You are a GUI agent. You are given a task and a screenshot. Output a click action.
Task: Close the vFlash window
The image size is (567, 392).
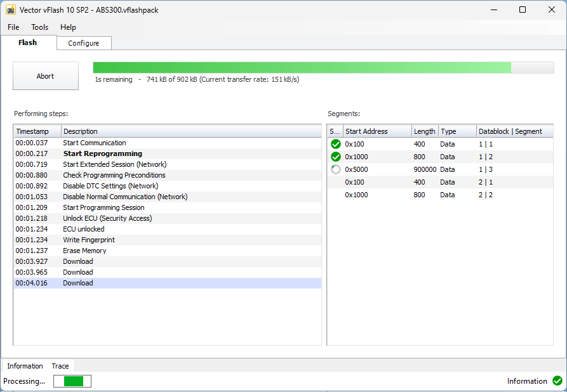(x=552, y=10)
